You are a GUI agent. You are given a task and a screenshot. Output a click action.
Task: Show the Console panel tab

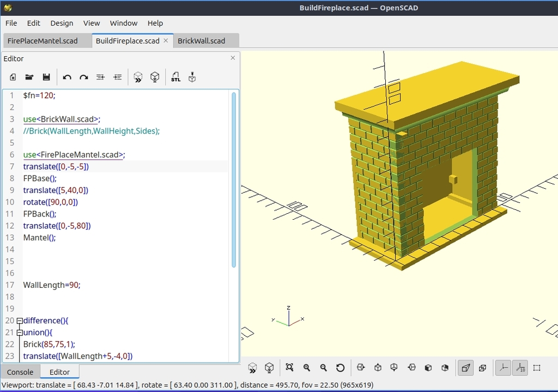[x=20, y=372]
